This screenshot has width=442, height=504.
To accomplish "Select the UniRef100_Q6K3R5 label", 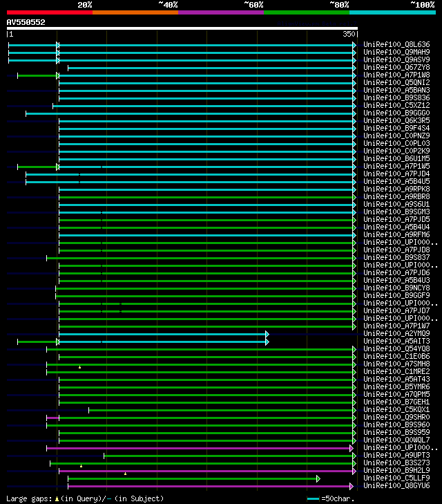I will (396, 120).
